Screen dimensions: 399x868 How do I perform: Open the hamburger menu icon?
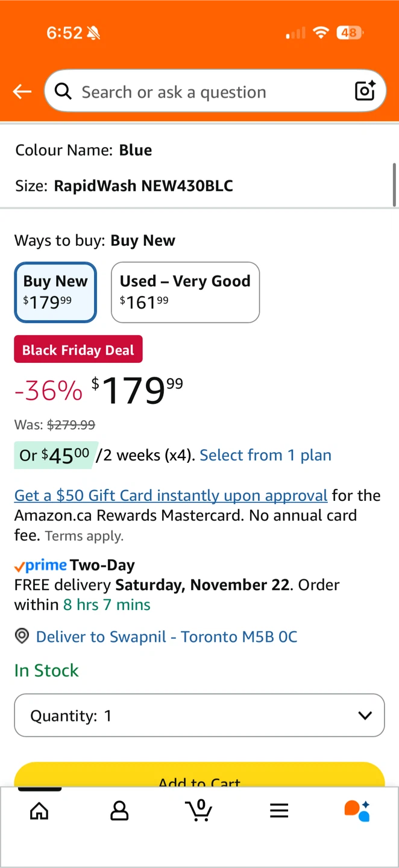pos(279,811)
